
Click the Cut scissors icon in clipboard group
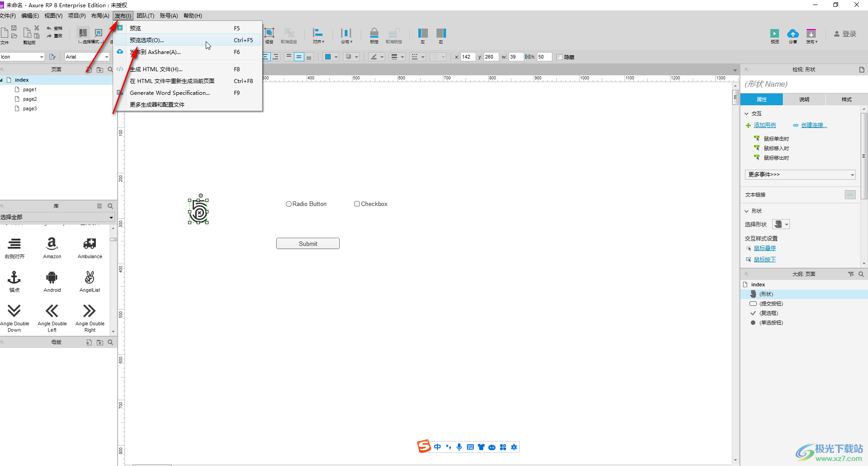point(37,28)
